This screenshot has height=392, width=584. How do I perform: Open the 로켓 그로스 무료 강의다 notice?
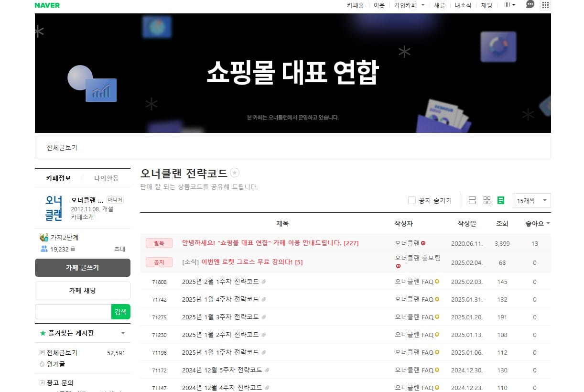(x=242, y=262)
